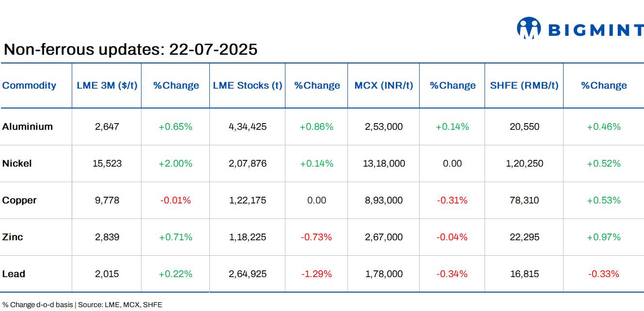
Task: Click Nickel LME 3M change +2.00%
Action: pos(175,163)
